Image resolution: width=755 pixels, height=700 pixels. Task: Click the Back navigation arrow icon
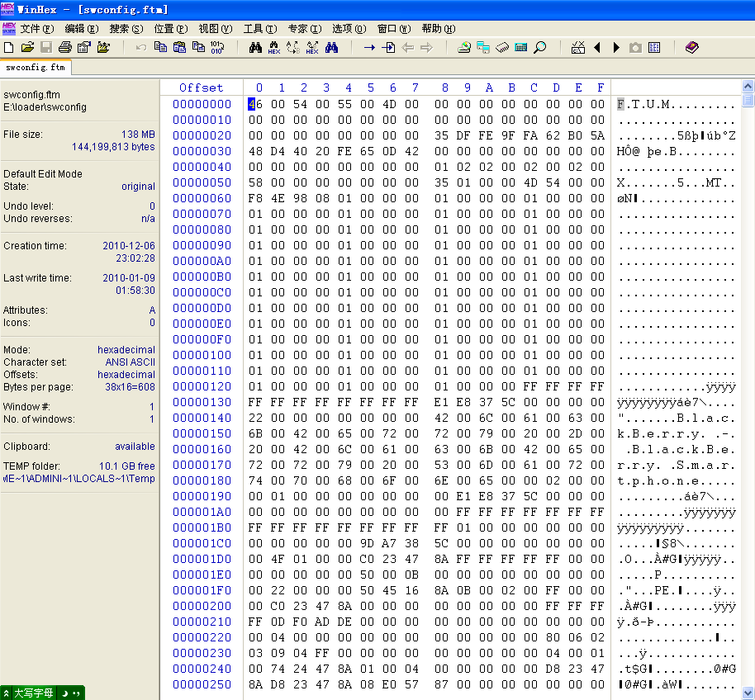pos(408,47)
